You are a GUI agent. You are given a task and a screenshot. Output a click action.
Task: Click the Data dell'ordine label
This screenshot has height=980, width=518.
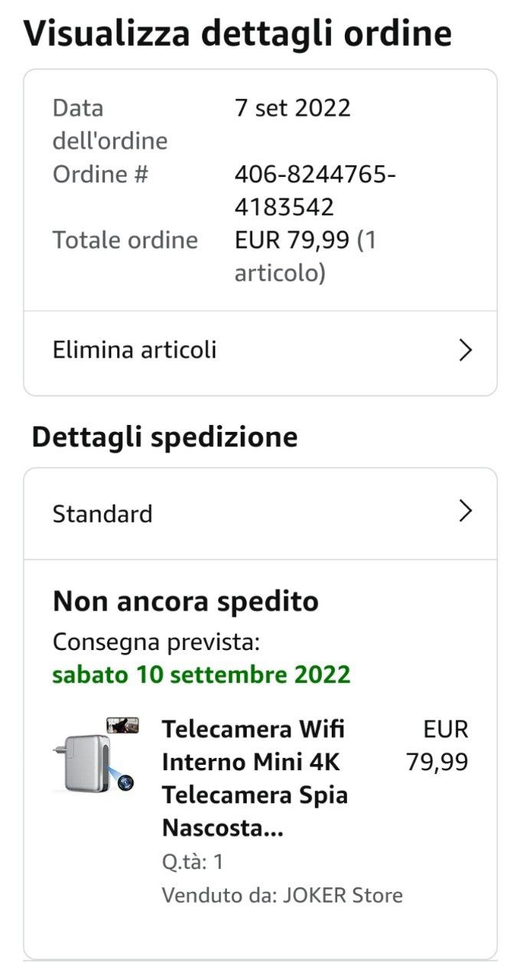click(x=110, y=124)
